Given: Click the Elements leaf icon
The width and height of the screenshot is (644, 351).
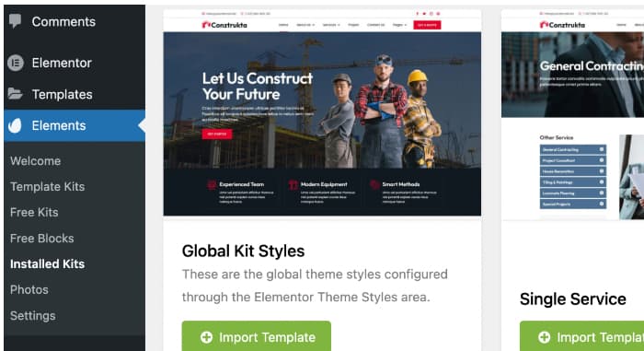Looking at the screenshot, I should (x=16, y=125).
